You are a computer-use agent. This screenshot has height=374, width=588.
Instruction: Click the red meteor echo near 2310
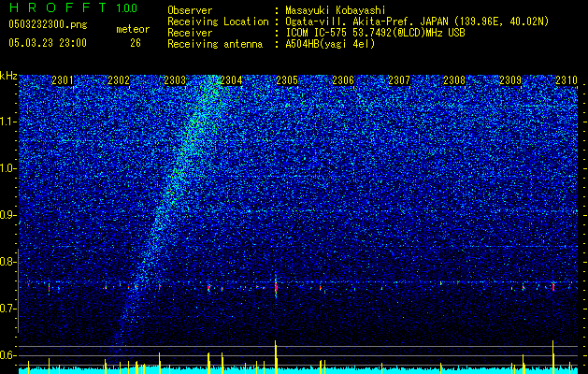(x=553, y=287)
